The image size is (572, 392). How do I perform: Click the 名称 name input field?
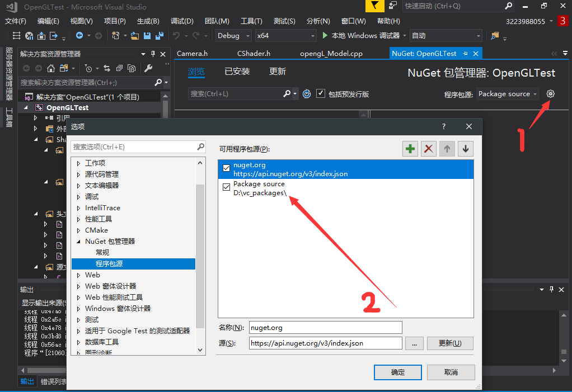click(x=325, y=328)
